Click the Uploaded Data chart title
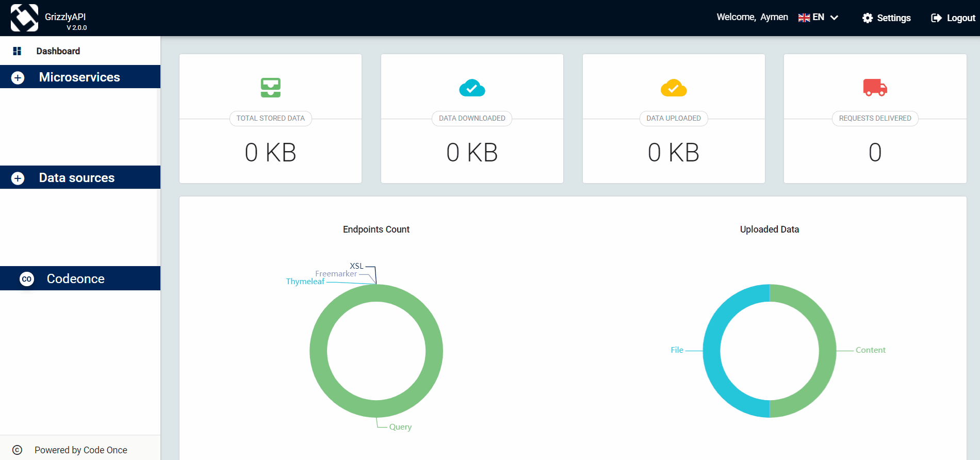This screenshot has width=980, height=460. (x=770, y=229)
